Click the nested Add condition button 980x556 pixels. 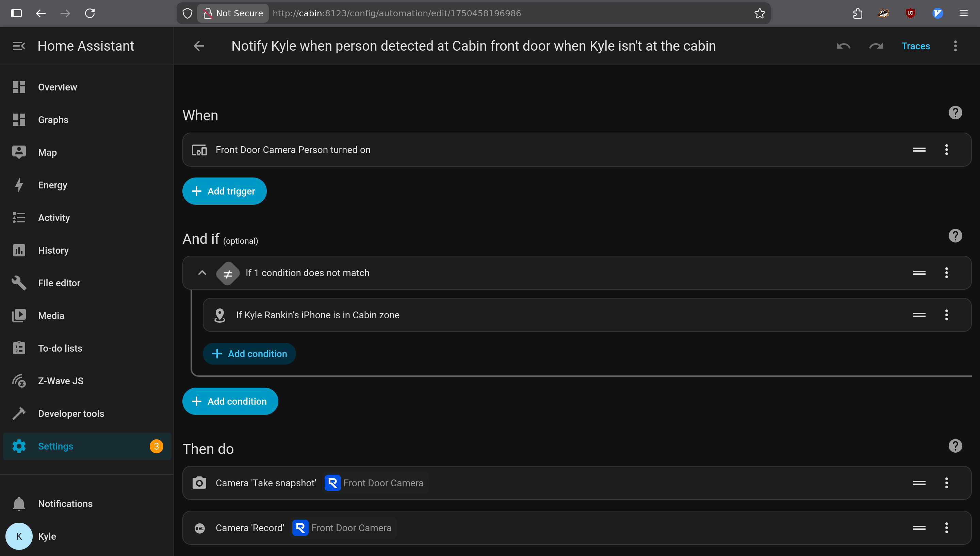(x=249, y=354)
